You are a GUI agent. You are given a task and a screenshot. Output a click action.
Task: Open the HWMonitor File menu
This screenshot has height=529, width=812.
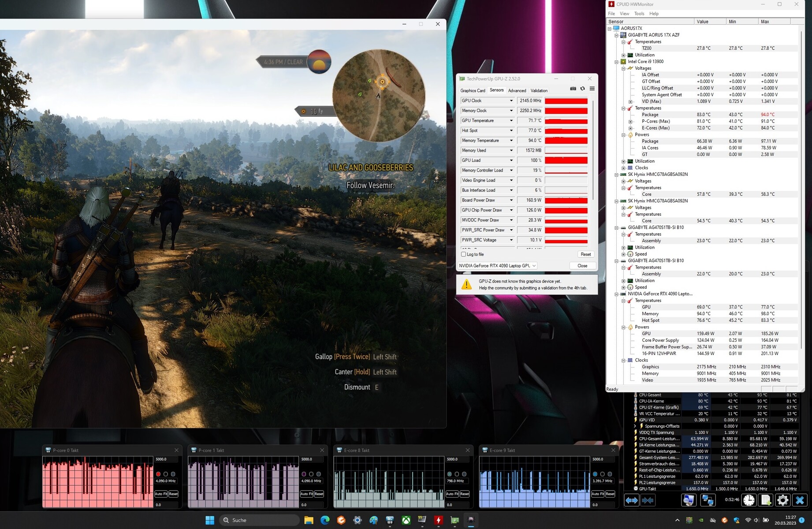tap(611, 14)
